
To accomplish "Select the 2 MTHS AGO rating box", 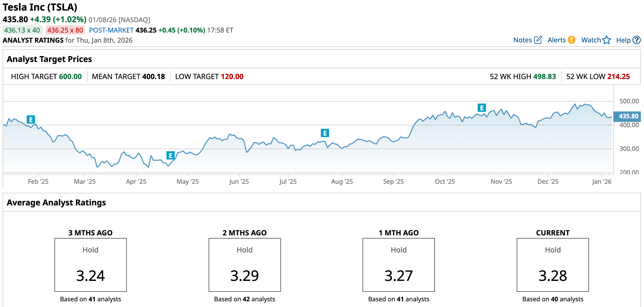I will [245, 265].
